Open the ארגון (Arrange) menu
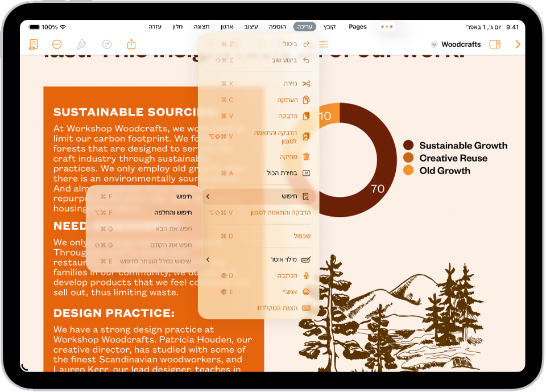Screen dimensions: 546x392 [x=227, y=27]
